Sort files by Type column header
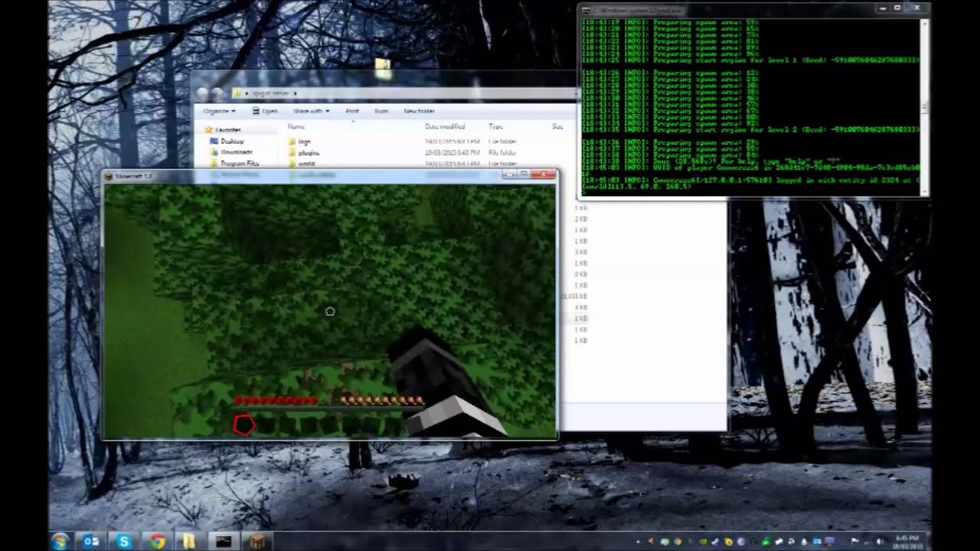The image size is (980, 551). coord(495,126)
